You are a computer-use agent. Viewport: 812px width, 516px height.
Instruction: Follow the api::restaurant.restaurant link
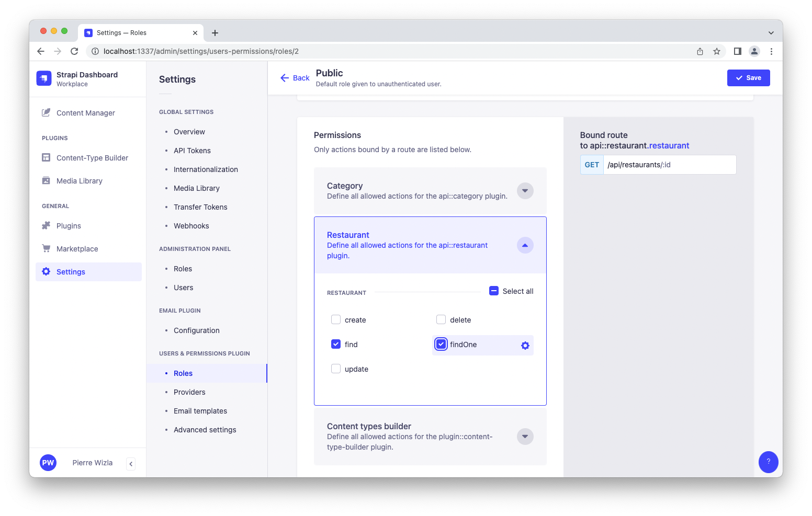pos(669,145)
